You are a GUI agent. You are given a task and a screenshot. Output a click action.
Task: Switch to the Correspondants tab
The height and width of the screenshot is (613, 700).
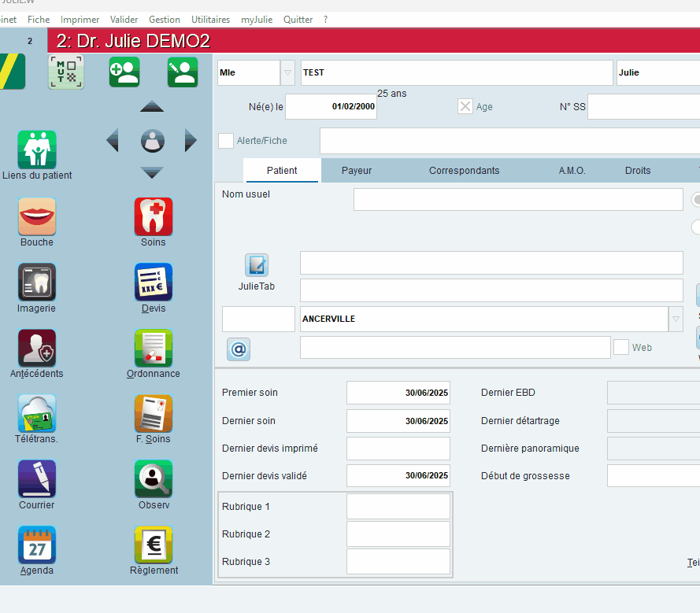coord(465,171)
